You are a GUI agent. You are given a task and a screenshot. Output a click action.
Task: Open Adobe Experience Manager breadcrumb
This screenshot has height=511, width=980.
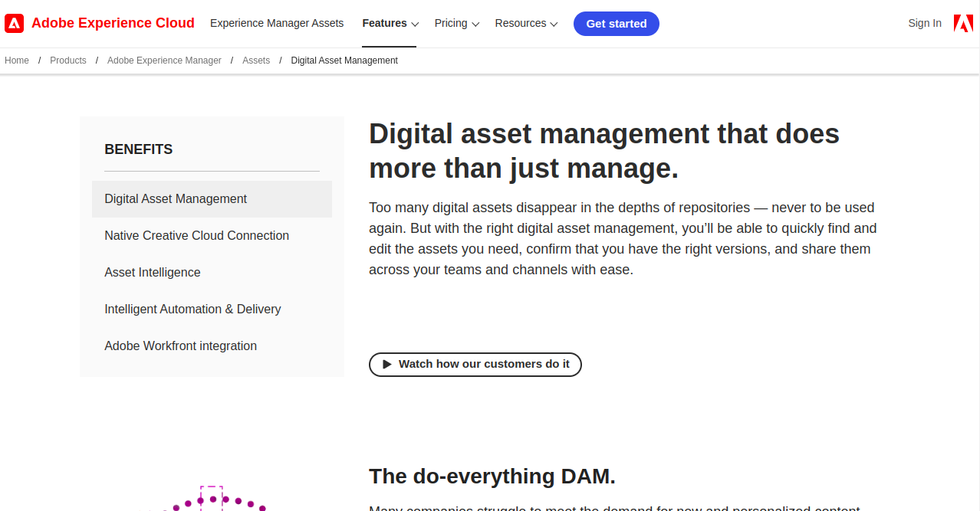point(164,61)
